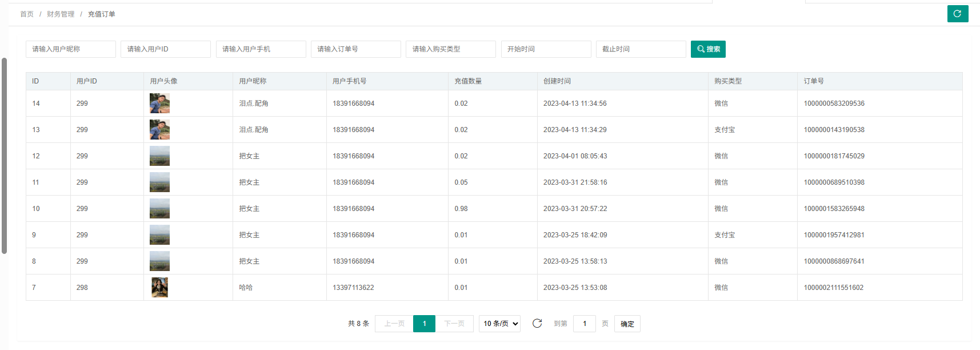Open avatar thumbnail for order ID 14
This screenshot has height=350, width=980.
(159, 104)
